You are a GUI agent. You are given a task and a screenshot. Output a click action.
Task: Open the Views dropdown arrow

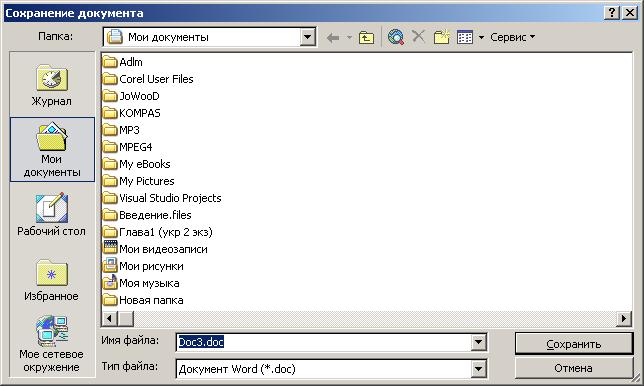click(481, 37)
